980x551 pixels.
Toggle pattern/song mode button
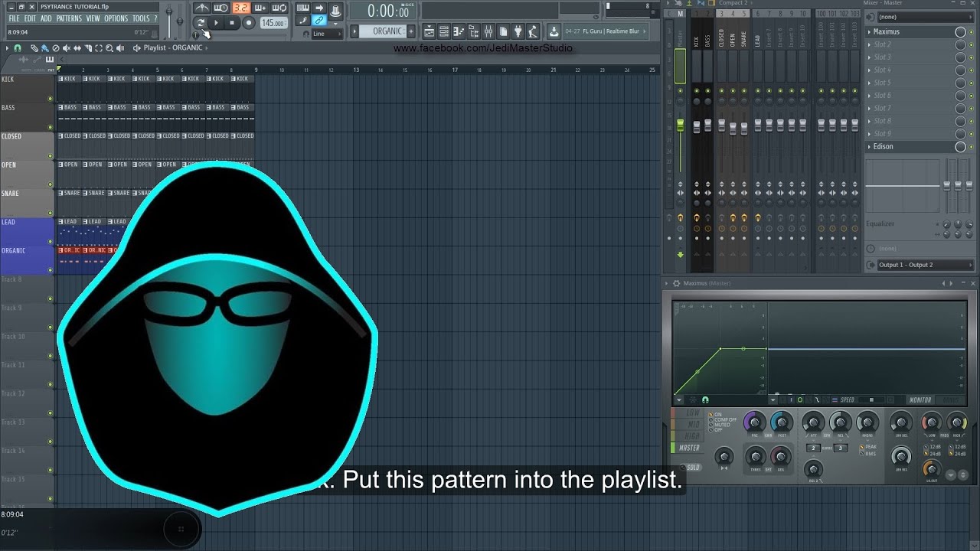click(201, 23)
